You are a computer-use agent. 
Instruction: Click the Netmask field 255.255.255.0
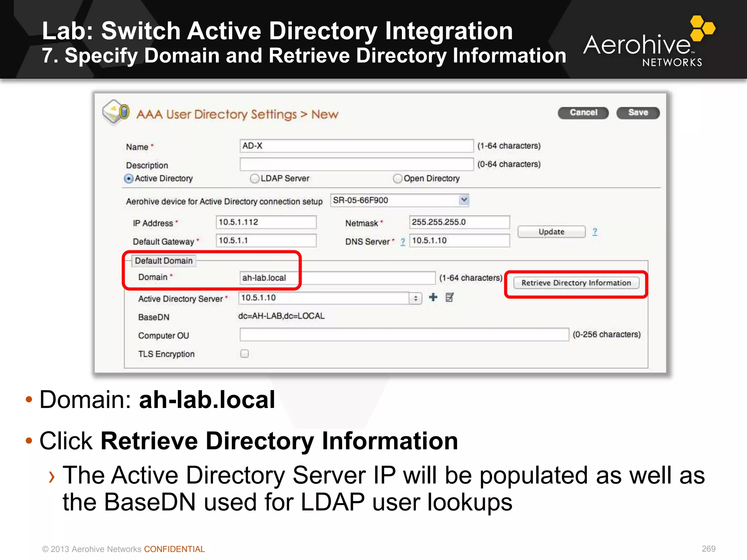point(460,222)
